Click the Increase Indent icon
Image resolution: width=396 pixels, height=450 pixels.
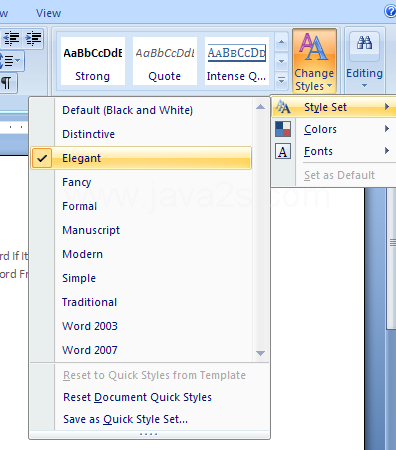pos(33,38)
